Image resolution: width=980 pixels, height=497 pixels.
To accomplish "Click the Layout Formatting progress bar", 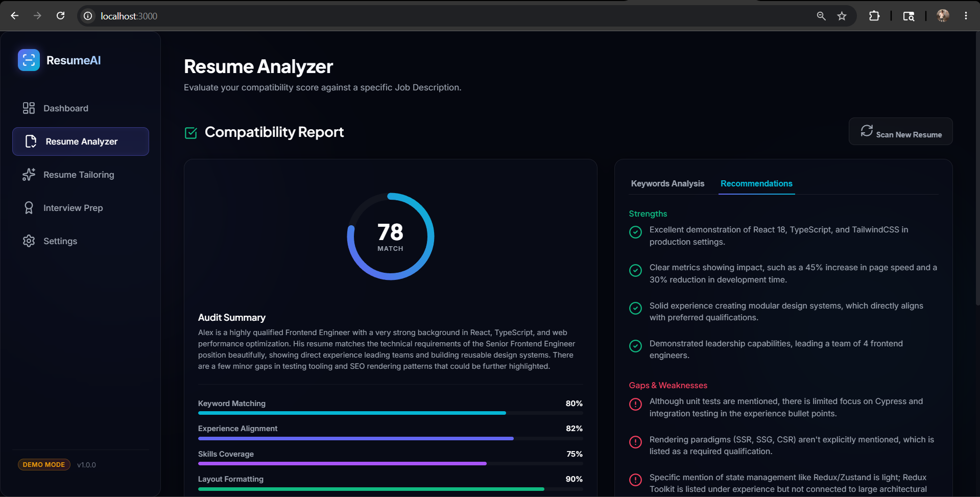I will click(390, 489).
